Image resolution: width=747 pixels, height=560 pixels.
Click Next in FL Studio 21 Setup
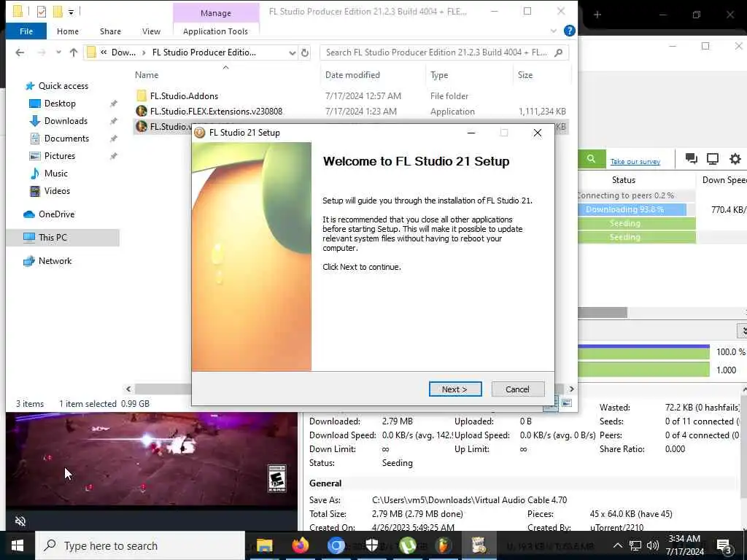(455, 389)
